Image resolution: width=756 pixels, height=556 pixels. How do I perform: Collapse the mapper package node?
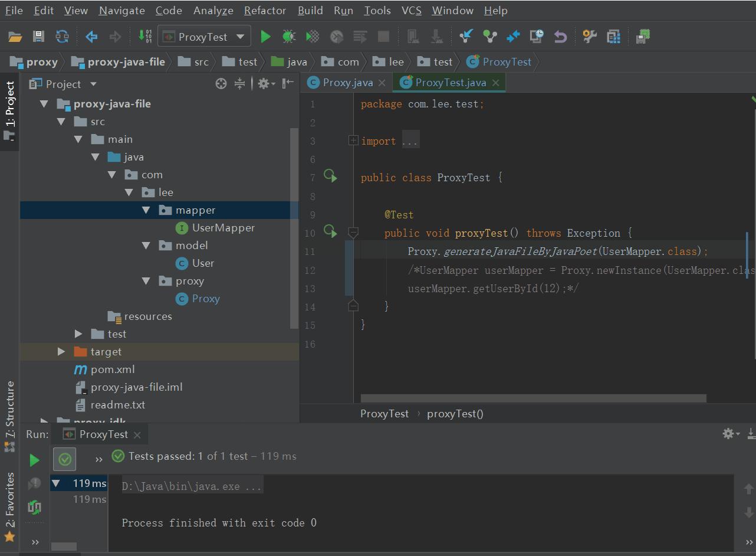(146, 210)
